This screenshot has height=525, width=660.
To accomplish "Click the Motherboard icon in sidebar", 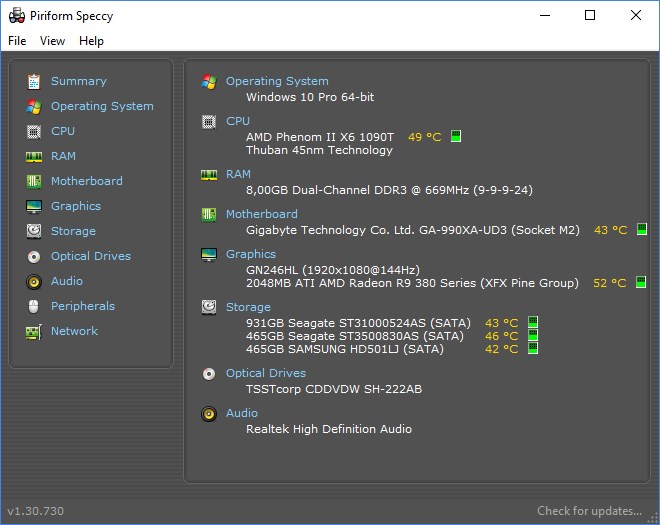I will click(x=34, y=181).
